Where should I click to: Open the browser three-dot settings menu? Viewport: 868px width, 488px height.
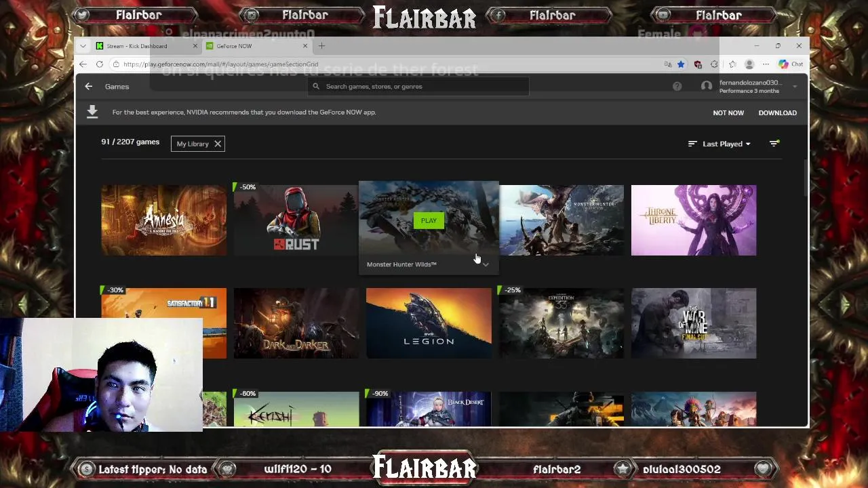tap(766, 64)
